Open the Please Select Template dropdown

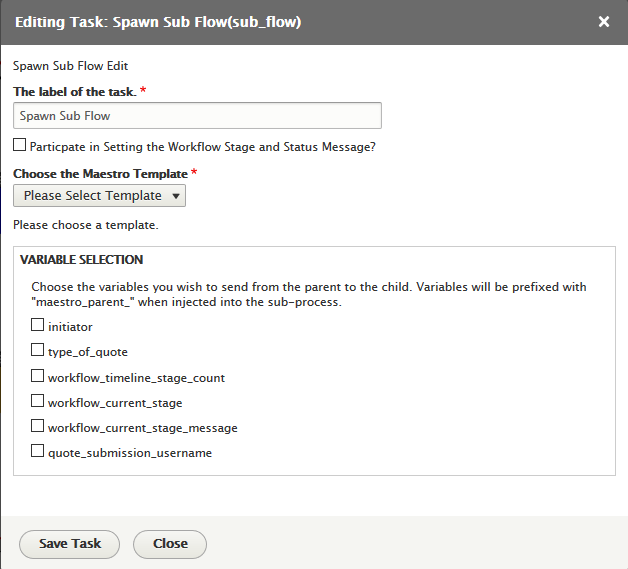tap(100, 196)
